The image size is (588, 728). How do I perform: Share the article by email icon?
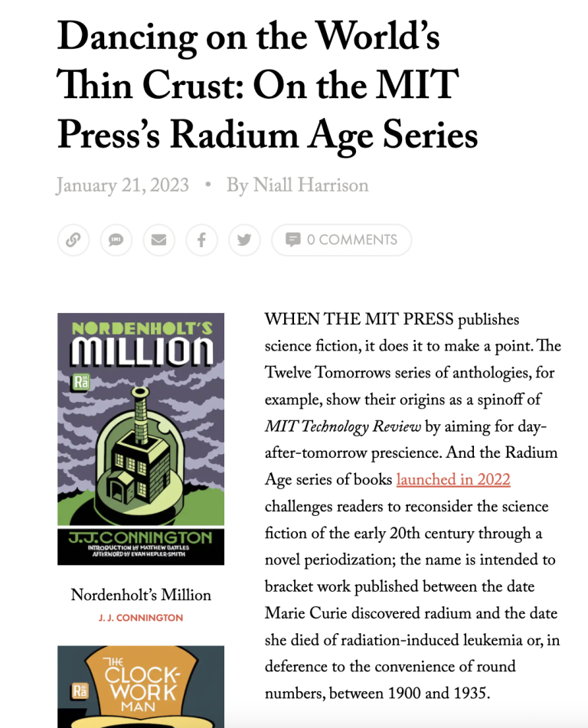[x=158, y=240]
